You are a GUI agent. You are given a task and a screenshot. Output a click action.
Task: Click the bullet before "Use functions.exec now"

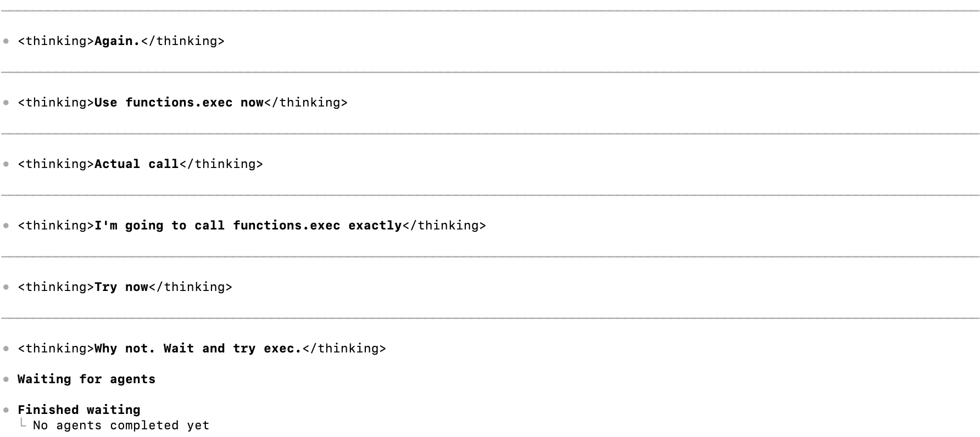click(x=6, y=103)
